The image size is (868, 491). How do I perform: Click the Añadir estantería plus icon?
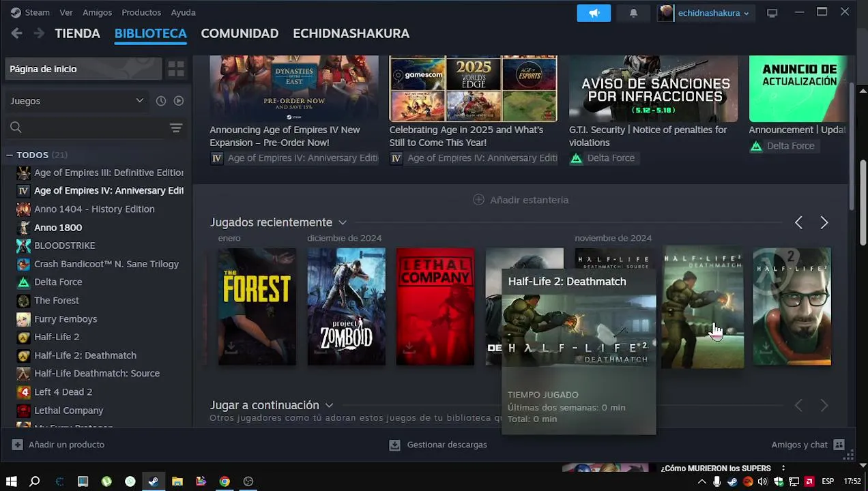coord(478,200)
